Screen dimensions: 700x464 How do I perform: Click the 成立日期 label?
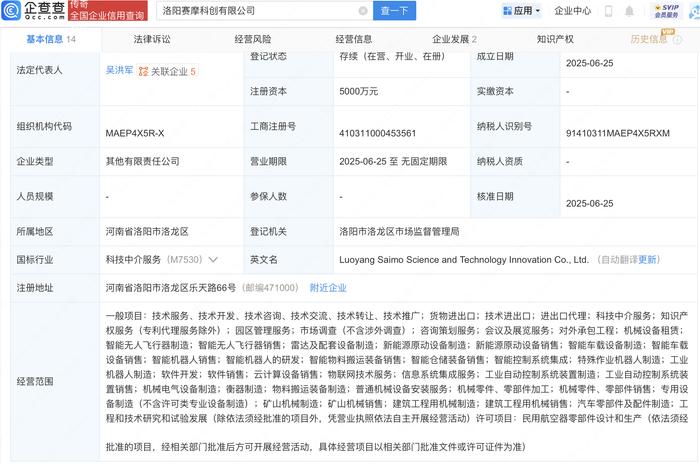click(495, 57)
